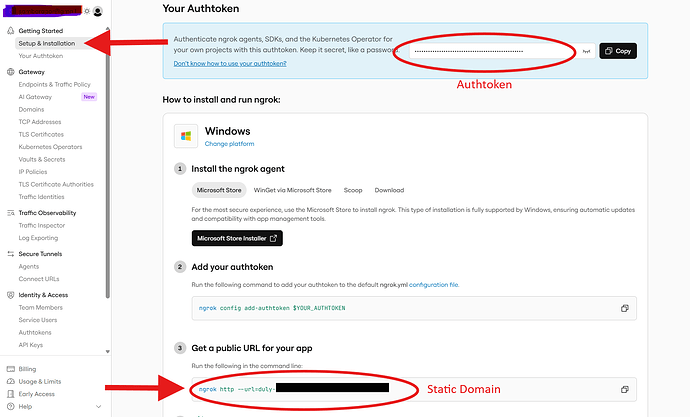Image resolution: width=690 pixels, height=417 pixels.
Task: Select the WinGet via Microsoft Store tab
Action: point(292,190)
